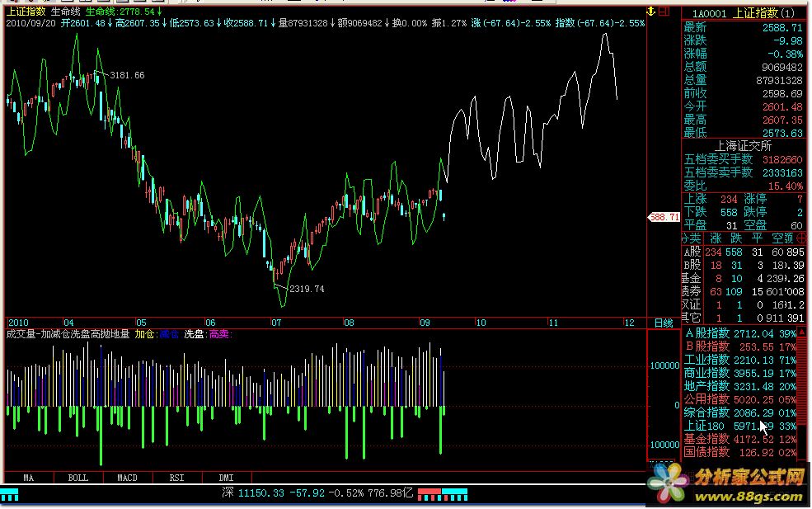Click the 最低 2573.63 row
The width and height of the screenshot is (812, 509).
coord(743,133)
